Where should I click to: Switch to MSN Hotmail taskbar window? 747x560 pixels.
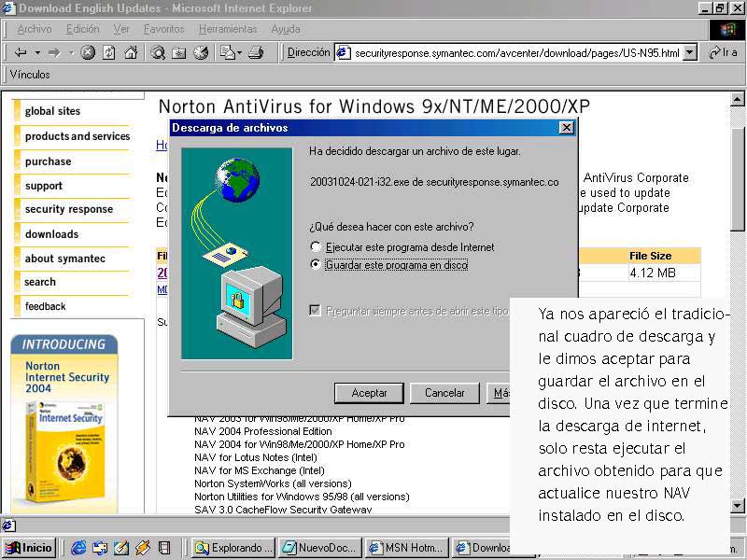[407, 548]
